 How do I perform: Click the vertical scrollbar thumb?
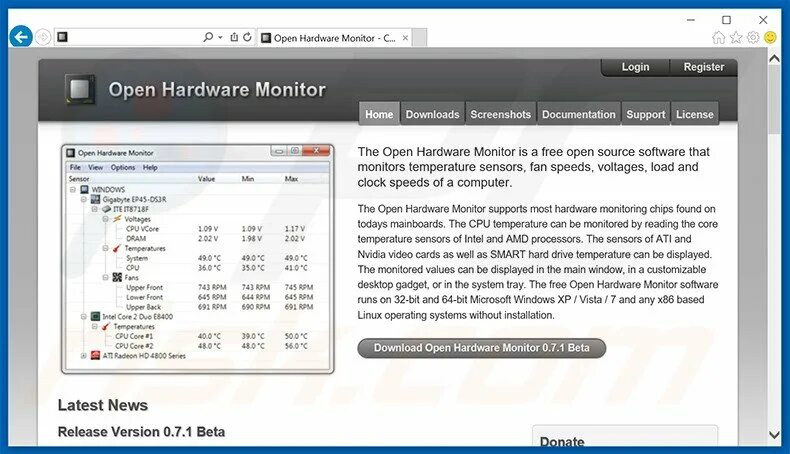774,101
